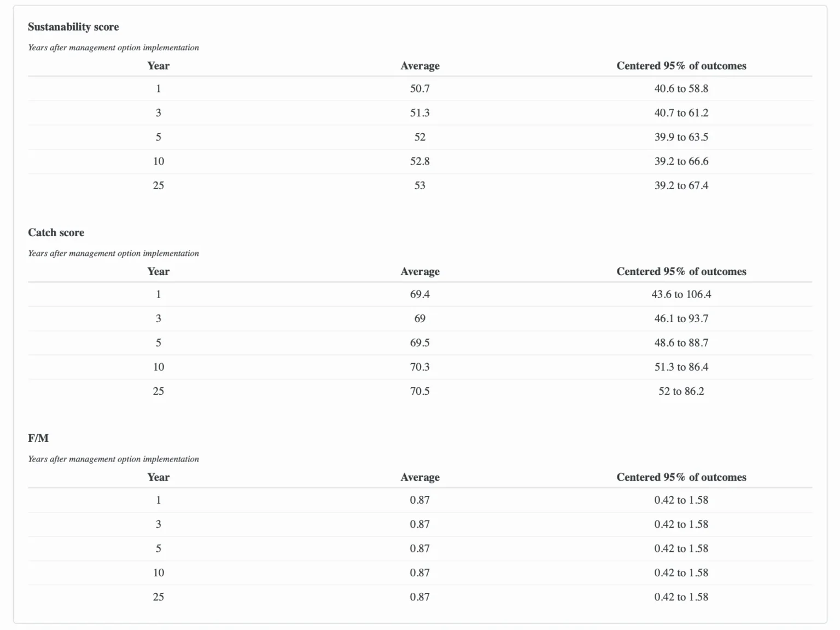The width and height of the screenshot is (840, 630).
Task: Select the 48.6 to 88.7 range cell
Action: click(681, 343)
